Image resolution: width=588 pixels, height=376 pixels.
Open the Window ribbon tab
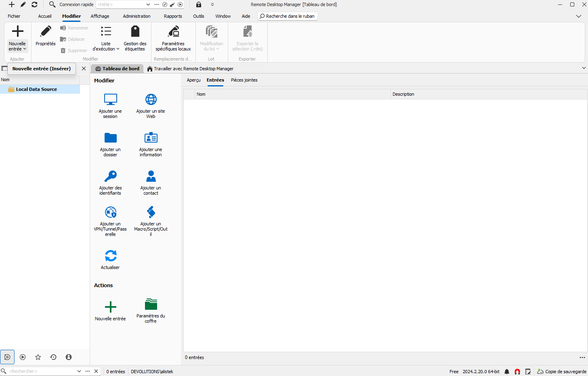click(x=223, y=16)
